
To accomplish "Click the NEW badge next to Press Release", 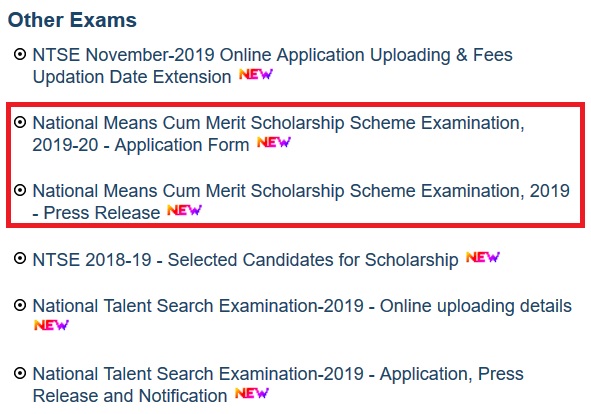I will click(185, 210).
